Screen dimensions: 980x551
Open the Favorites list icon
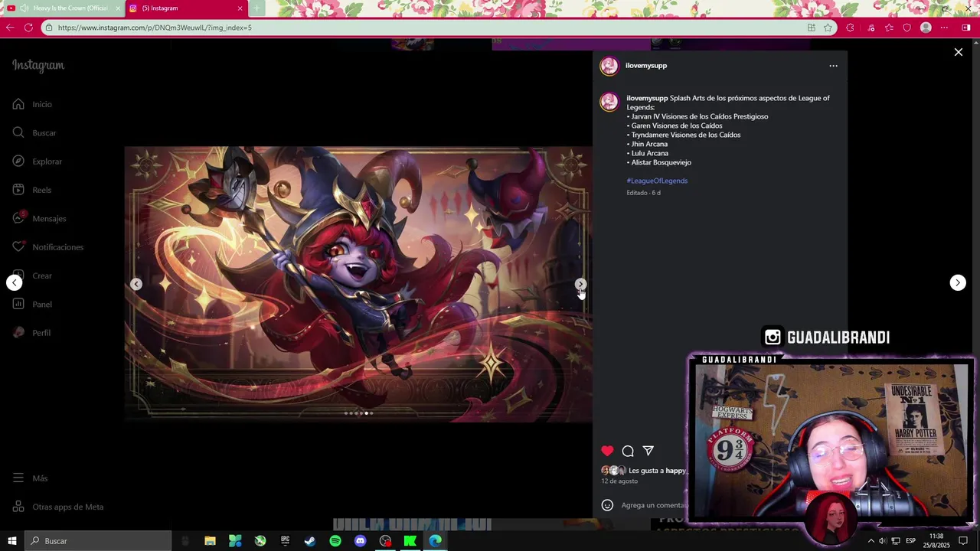(x=889, y=28)
